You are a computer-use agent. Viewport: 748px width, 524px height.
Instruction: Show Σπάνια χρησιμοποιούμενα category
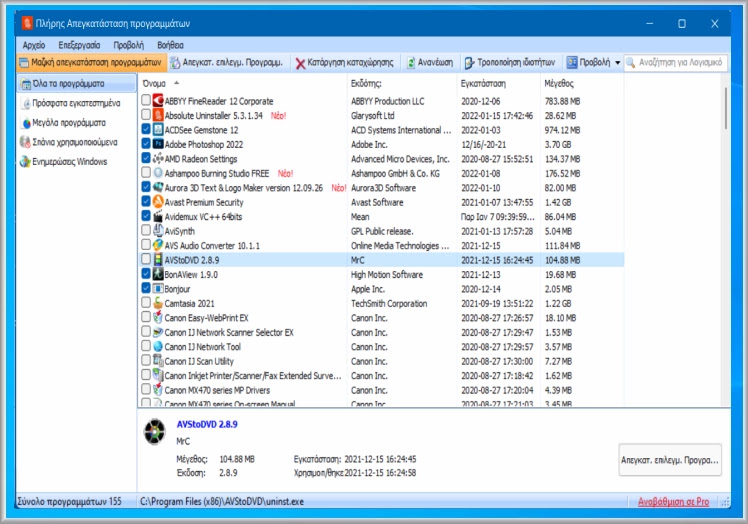[69, 142]
